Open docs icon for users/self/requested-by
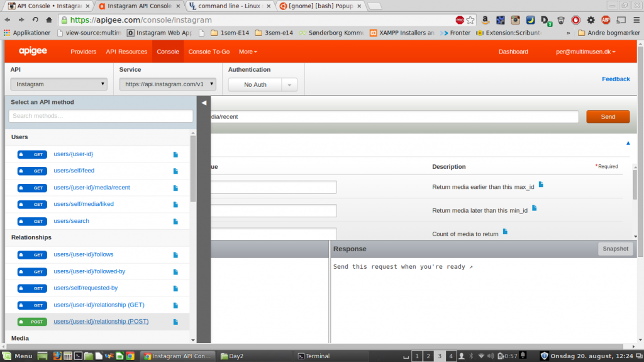This screenshot has width=644, height=362. pos(175,288)
